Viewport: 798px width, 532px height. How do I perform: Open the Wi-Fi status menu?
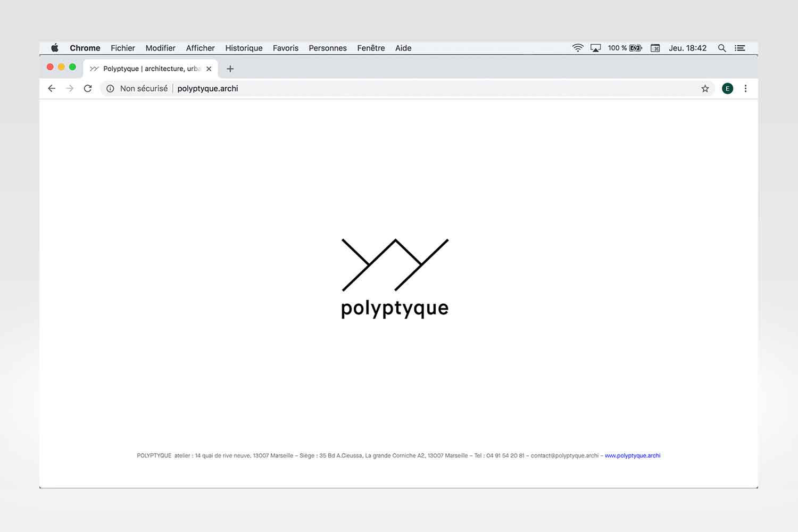click(x=578, y=48)
